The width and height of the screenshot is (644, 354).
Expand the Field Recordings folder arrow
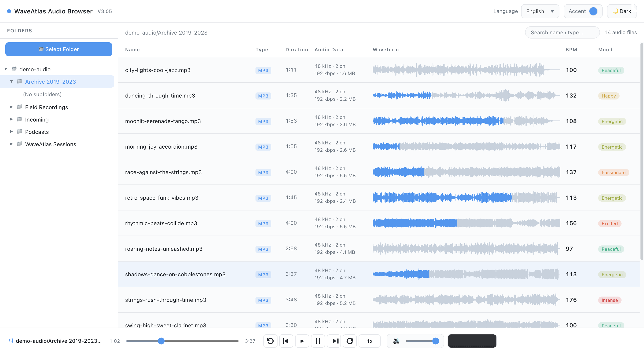(x=11, y=107)
